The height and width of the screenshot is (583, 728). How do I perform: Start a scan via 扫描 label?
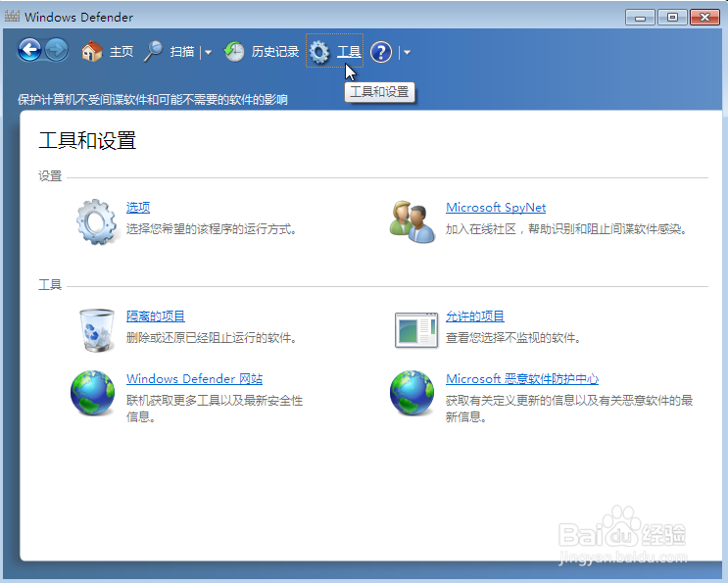click(181, 52)
